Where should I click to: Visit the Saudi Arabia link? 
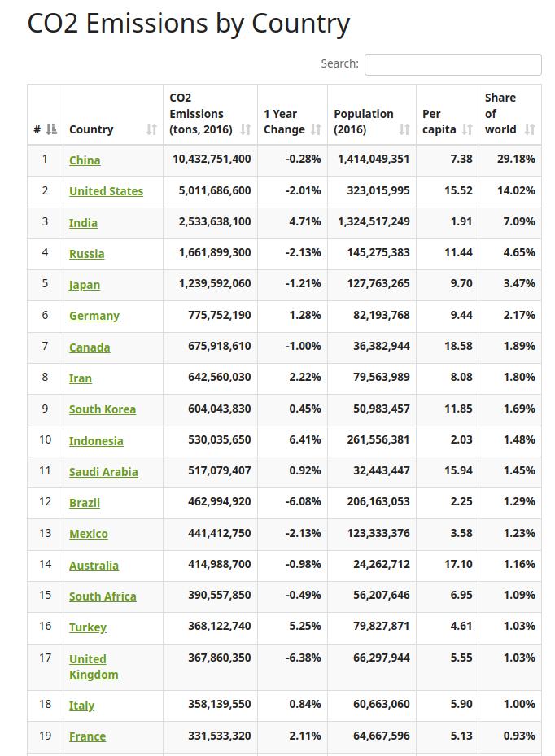tap(103, 472)
